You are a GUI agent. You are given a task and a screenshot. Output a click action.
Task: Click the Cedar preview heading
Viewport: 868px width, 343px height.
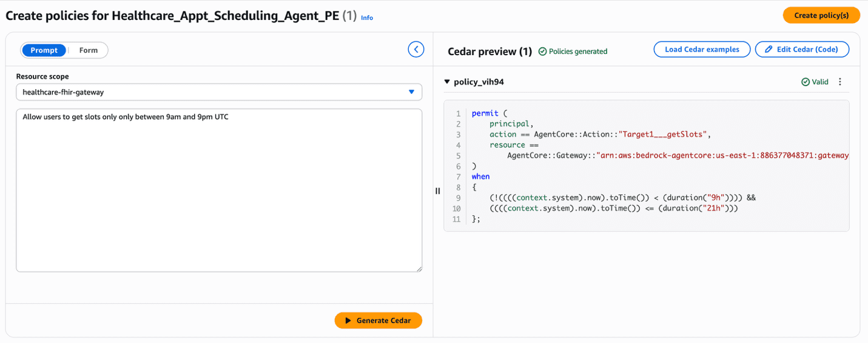489,52
